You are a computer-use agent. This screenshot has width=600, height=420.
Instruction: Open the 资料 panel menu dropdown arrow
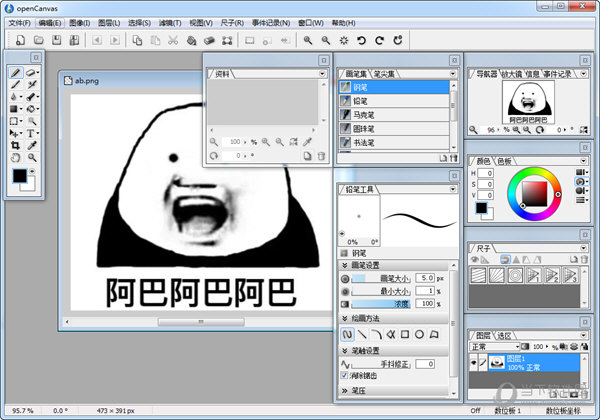[322, 73]
